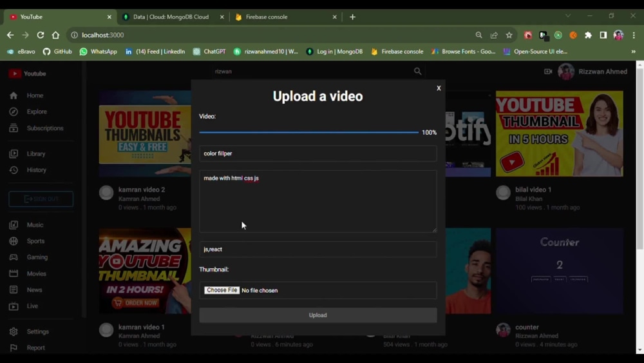Open kamran video 1 thumbnail
Screen dimensions: 644x363
144,271
